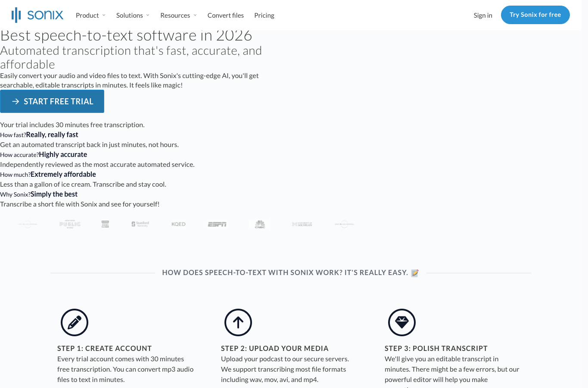Click the memo emoji beside the section heading

click(x=415, y=273)
